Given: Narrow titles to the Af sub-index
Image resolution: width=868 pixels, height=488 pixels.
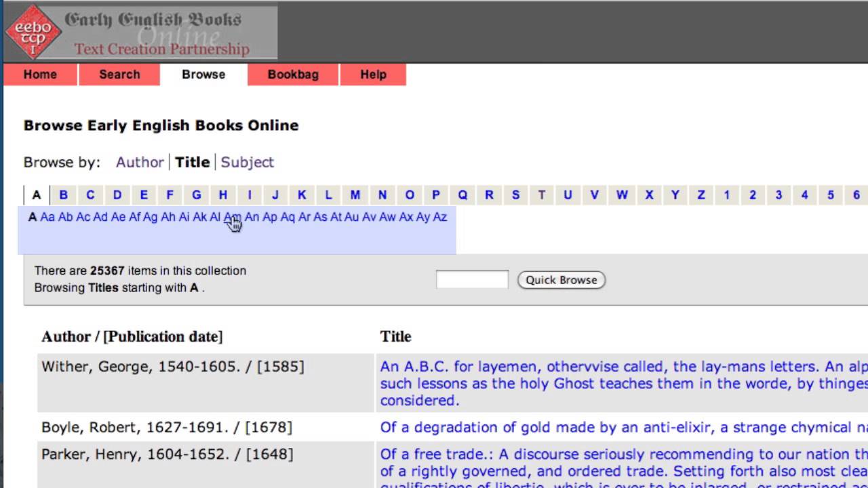Looking at the screenshot, I should (134, 217).
